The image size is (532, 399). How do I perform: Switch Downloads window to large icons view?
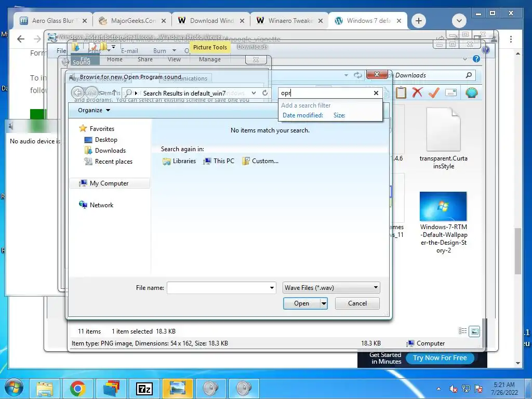click(474, 331)
